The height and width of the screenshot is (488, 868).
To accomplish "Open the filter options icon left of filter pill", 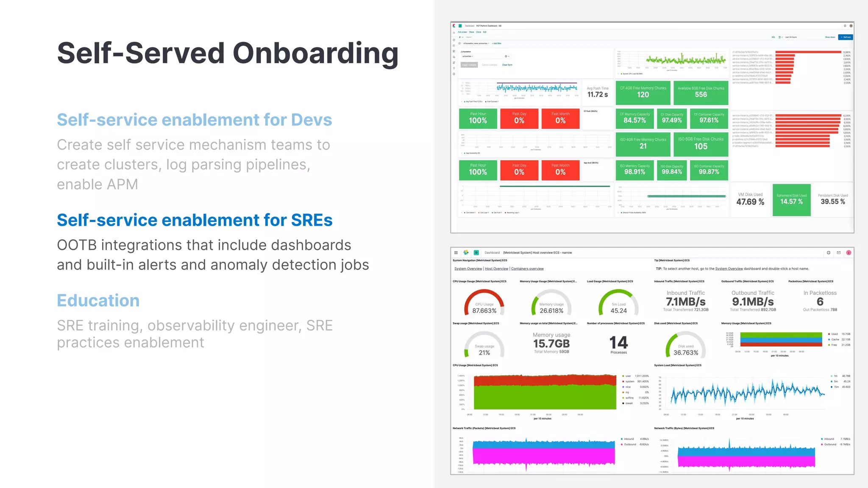I will [459, 43].
